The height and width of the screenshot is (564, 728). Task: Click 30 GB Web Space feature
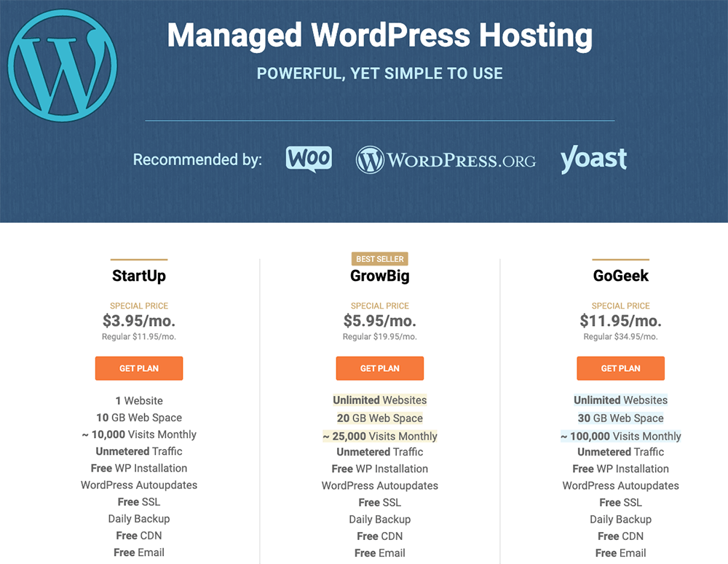[621, 418]
